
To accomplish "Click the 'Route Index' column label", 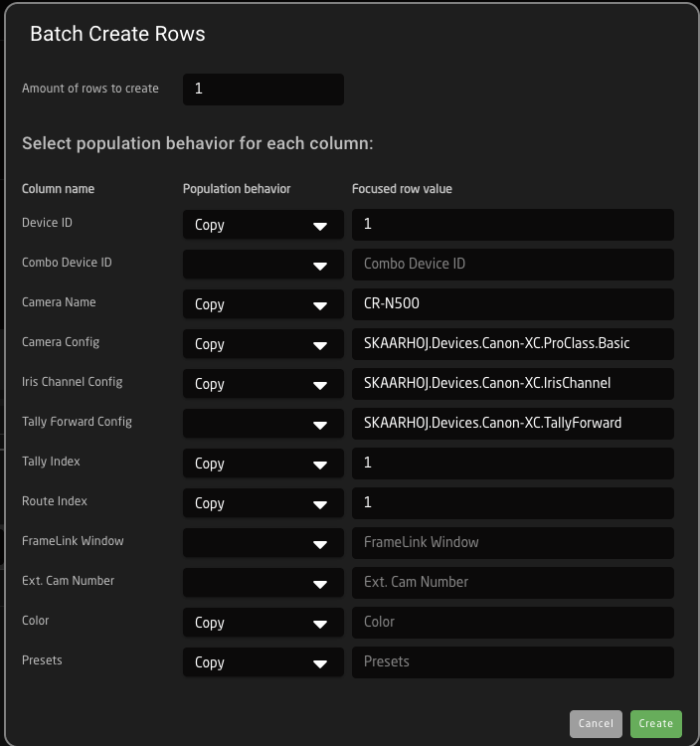I will pos(55,501).
